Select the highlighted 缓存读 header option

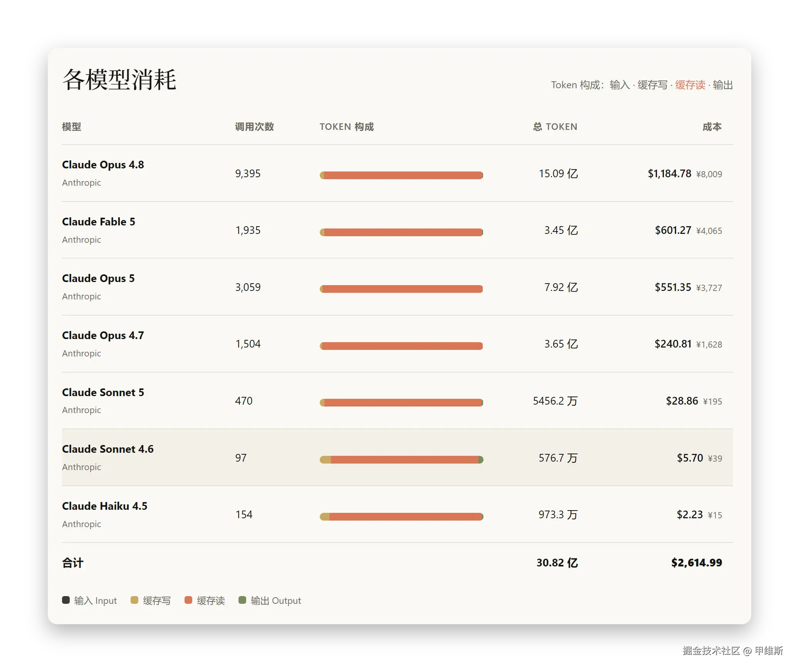[x=690, y=85]
